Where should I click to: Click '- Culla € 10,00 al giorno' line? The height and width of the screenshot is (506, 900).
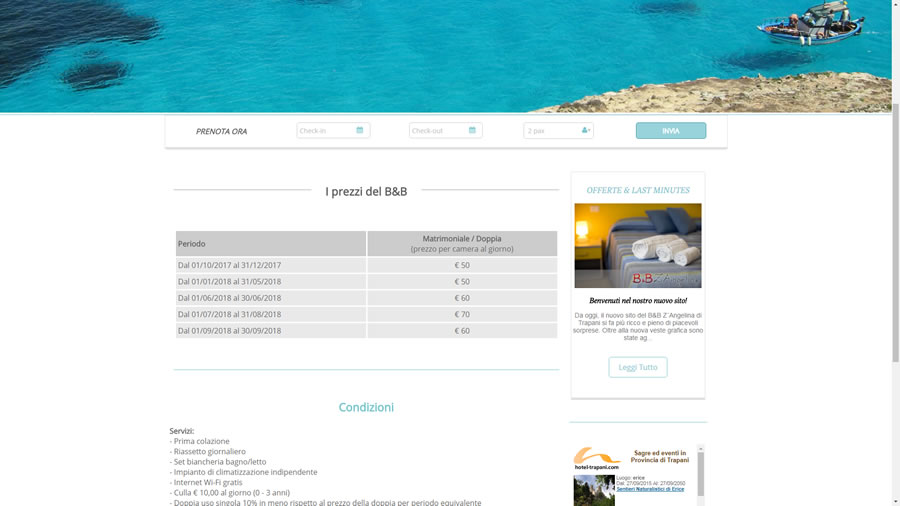point(230,493)
